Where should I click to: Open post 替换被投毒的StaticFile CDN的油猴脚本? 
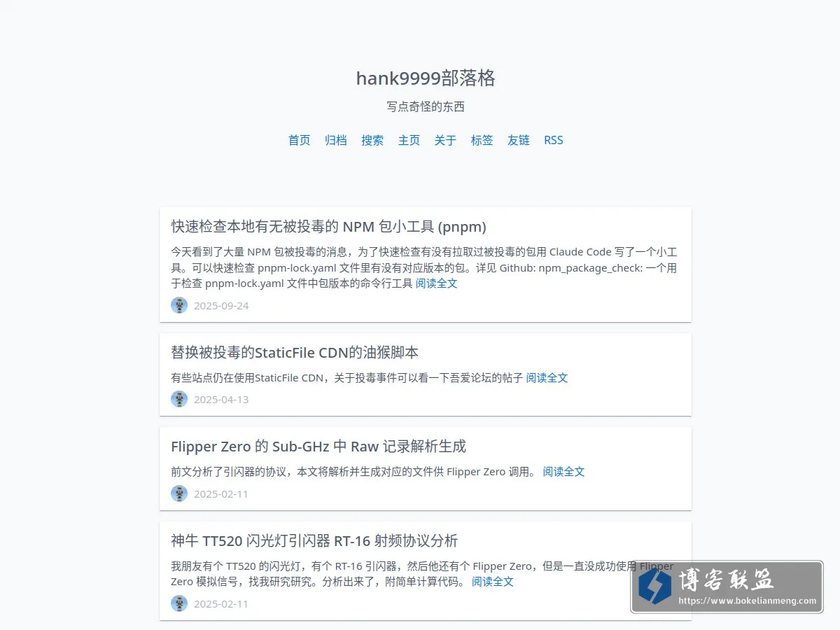point(295,353)
